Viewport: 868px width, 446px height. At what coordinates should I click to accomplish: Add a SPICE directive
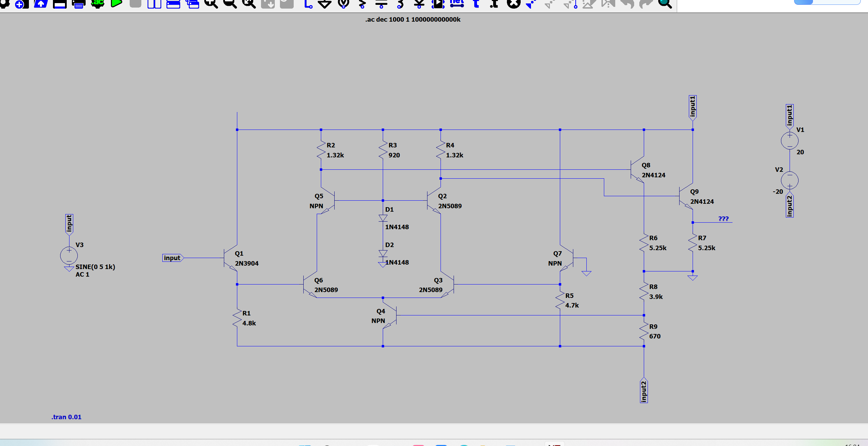click(x=494, y=3)
